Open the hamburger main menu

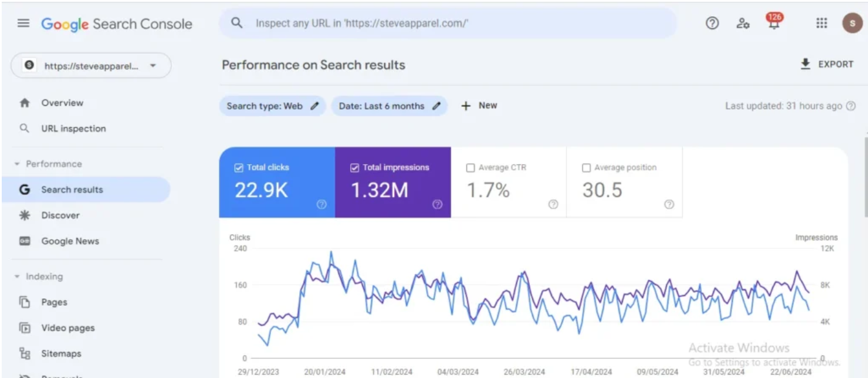pos(23,24)
